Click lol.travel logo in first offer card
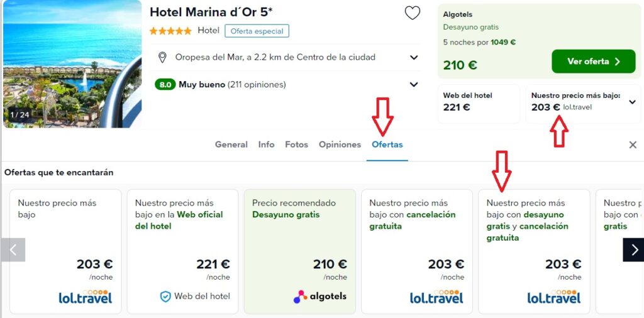644x318 pixels. tap(86, 297)
